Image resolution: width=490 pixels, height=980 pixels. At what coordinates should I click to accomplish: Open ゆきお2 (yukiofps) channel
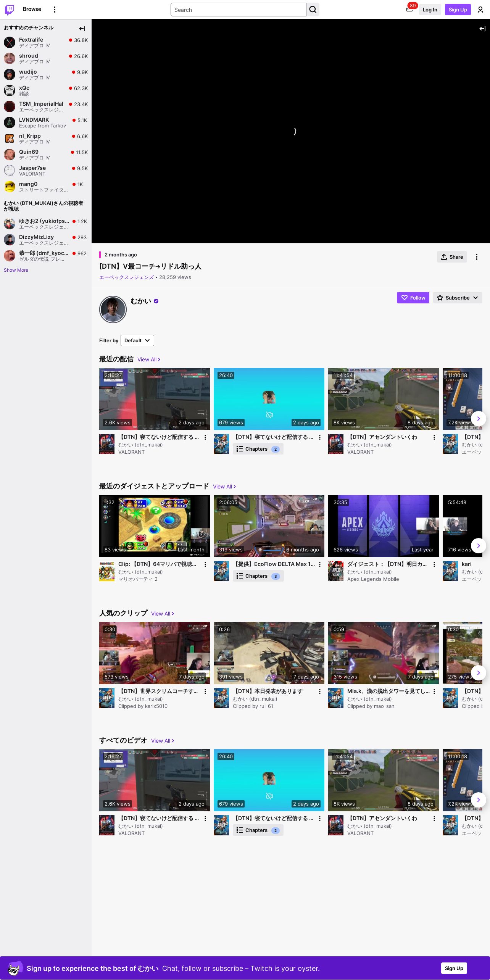click(x=46, y=224)
